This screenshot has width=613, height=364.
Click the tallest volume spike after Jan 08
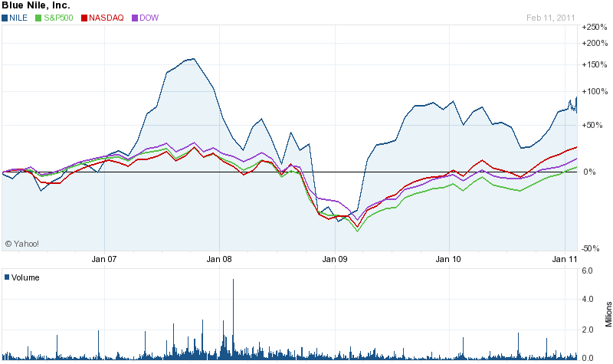click(x=233, y=319)
